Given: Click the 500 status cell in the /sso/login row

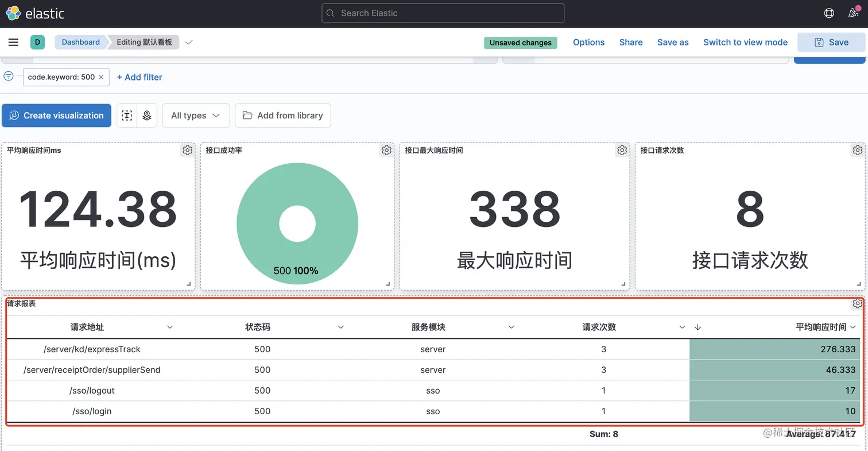Looking at the screenshot, I should click(262, 411).
